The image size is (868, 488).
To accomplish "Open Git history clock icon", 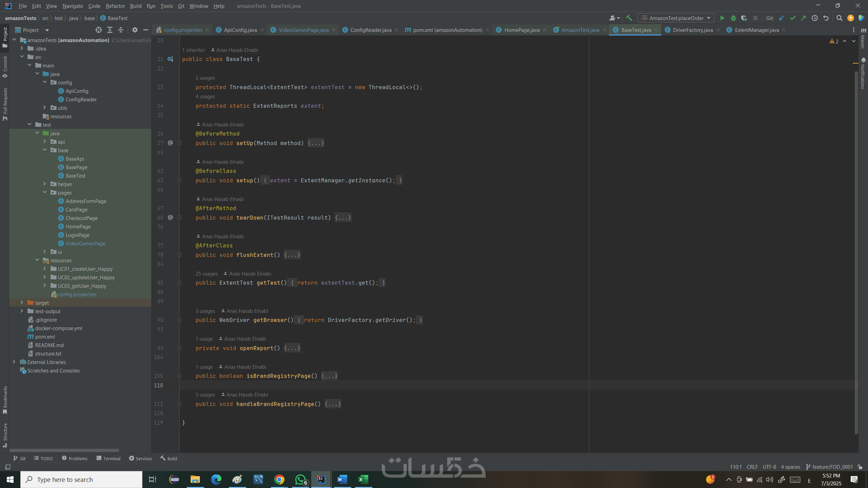I will (x=814, y=18).
